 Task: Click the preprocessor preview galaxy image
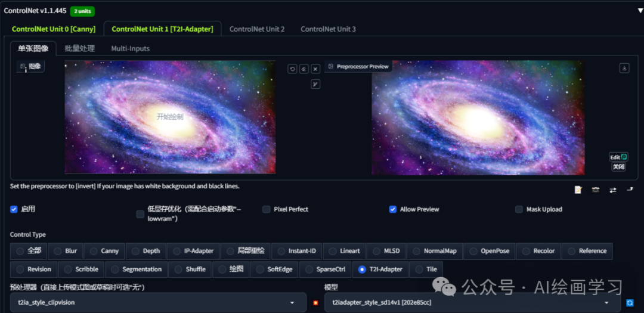[478, 117]
